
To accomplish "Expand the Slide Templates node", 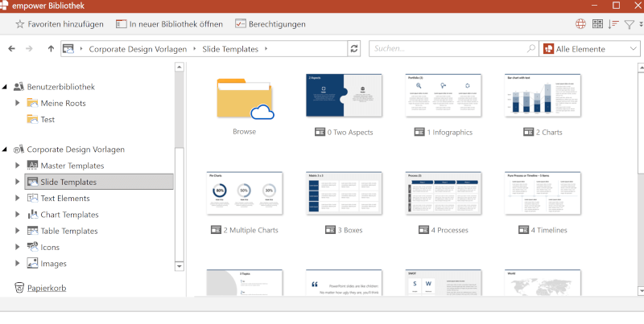I will point(17,182).
